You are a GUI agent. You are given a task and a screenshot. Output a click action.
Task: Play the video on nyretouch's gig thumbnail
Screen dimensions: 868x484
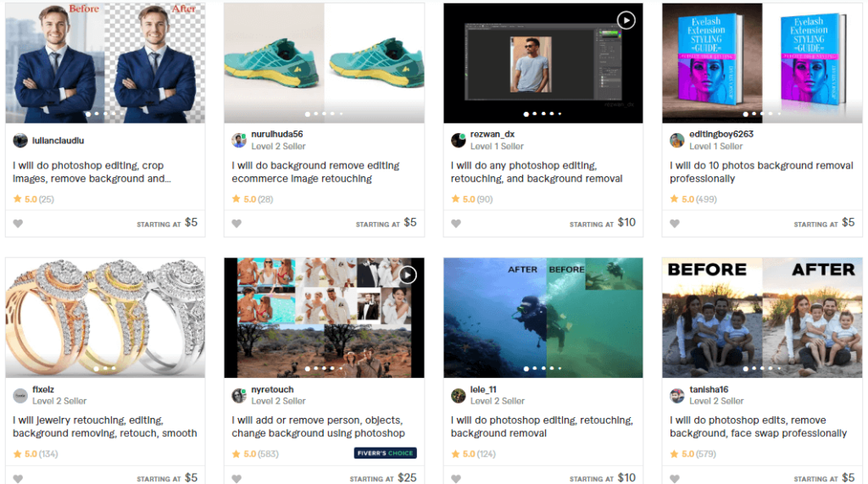point(408,275)
